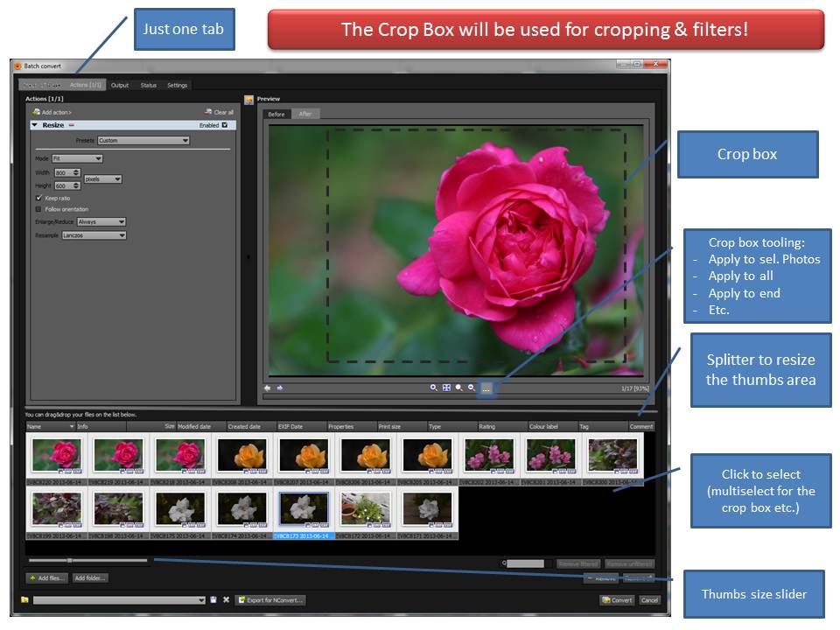Viewport: 840px width, 630px height.
Task: Click the Colour label column header
Action: pyautogui.click(x=552, y=426)
